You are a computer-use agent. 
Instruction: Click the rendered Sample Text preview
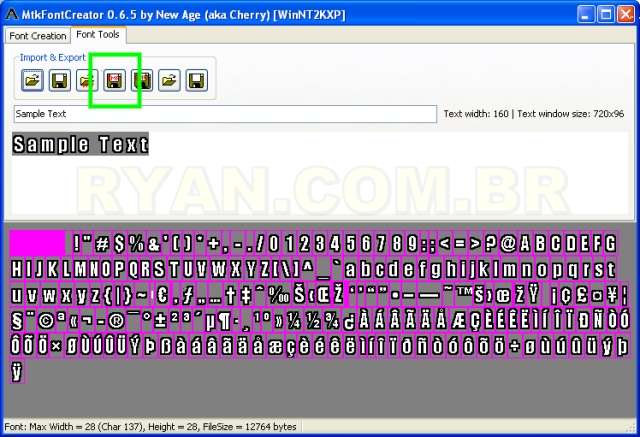(81, 145)
